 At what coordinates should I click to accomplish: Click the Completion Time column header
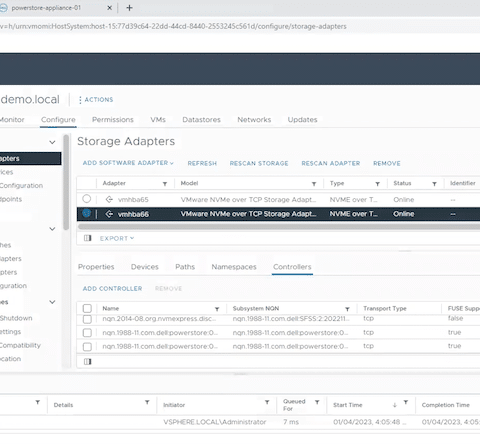(445, 405)
